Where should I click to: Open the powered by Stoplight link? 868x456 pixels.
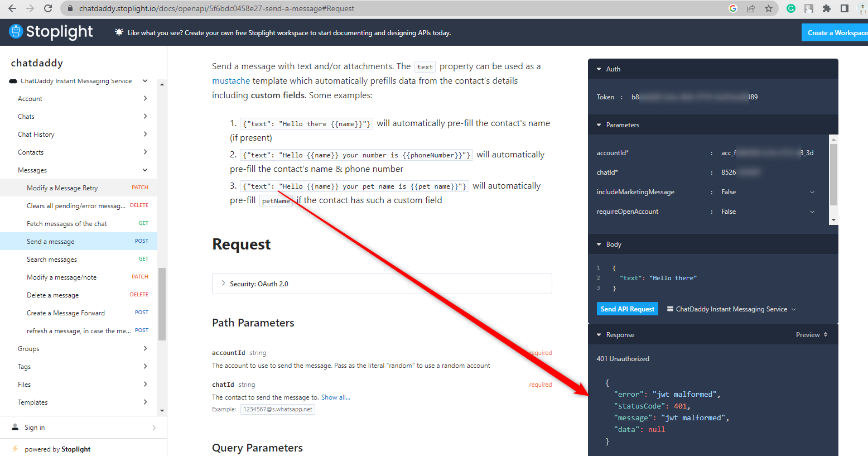pos(57,449)
